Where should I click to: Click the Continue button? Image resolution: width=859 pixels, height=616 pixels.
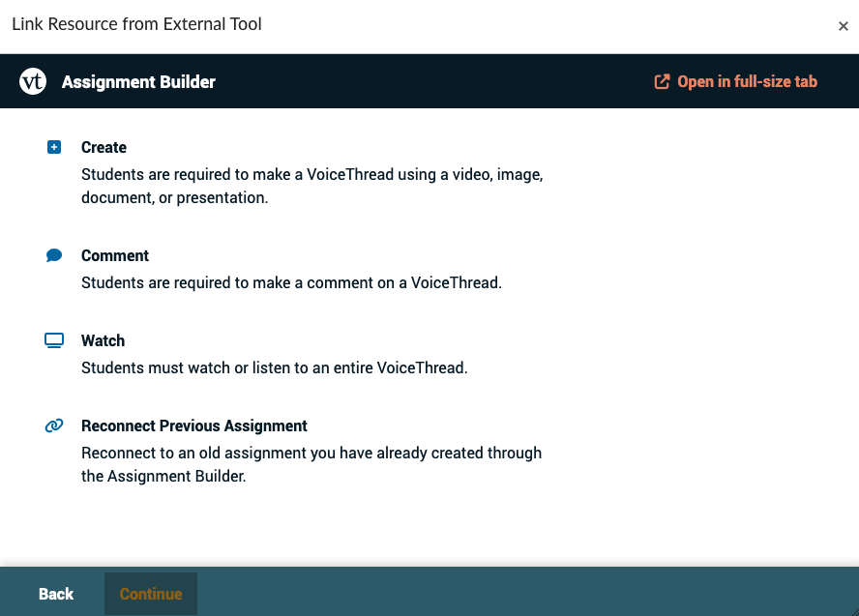pyautogui.click(x=151, y=594)
